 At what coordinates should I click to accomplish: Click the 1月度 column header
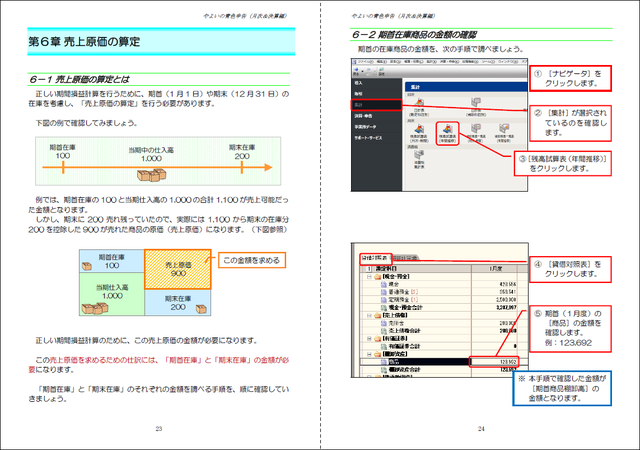[x=495, y=269]
